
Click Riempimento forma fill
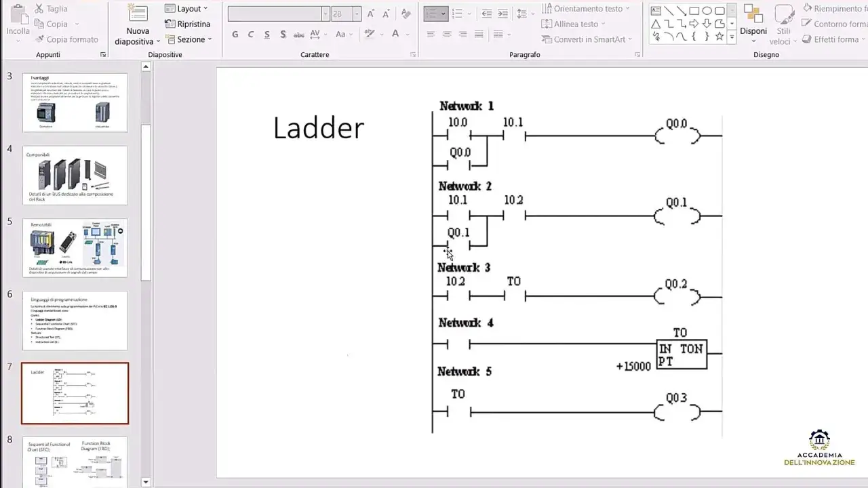click(834, 9)
